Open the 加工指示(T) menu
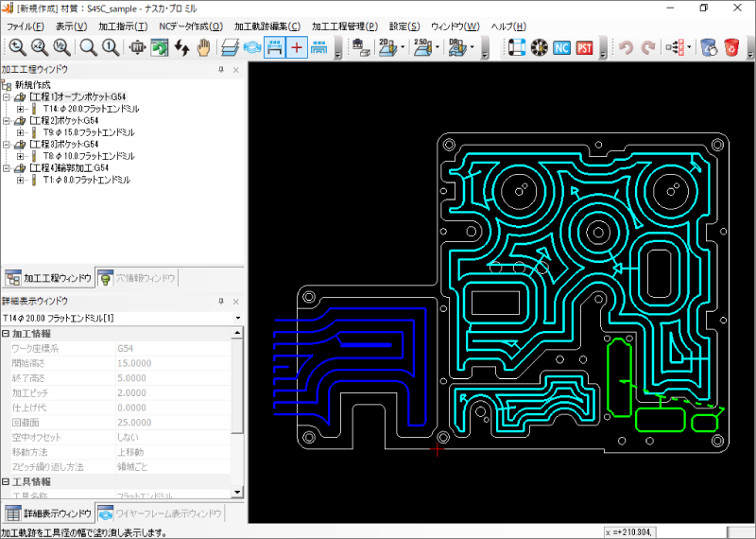This screenshot has width=756, height=539. click(x=123, y=26)
